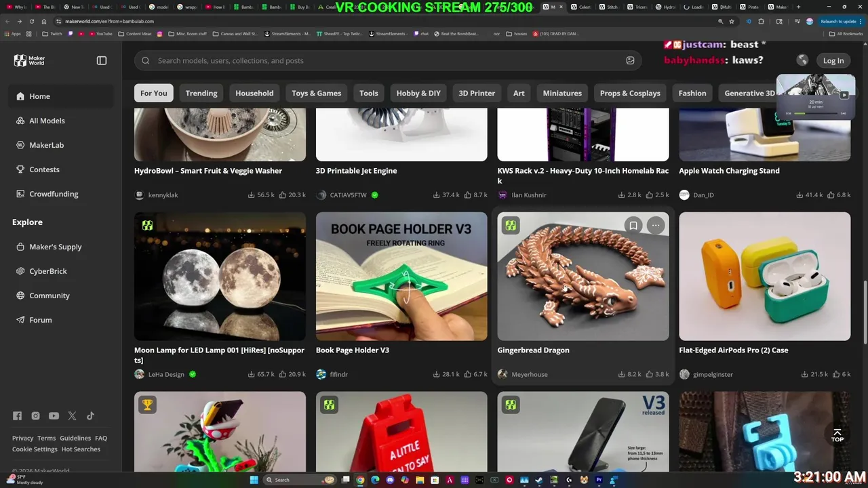Open the Apple Watch Charging Stand title

pos(730,171)
